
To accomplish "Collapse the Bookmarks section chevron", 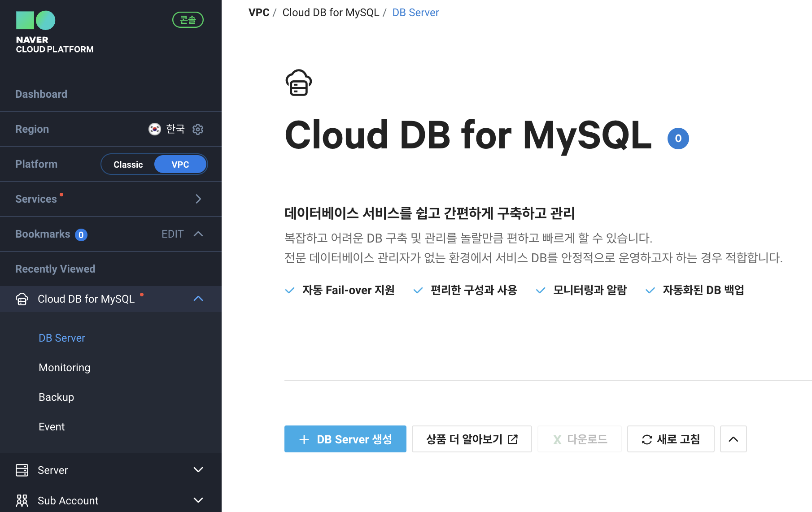I will 198,234.
